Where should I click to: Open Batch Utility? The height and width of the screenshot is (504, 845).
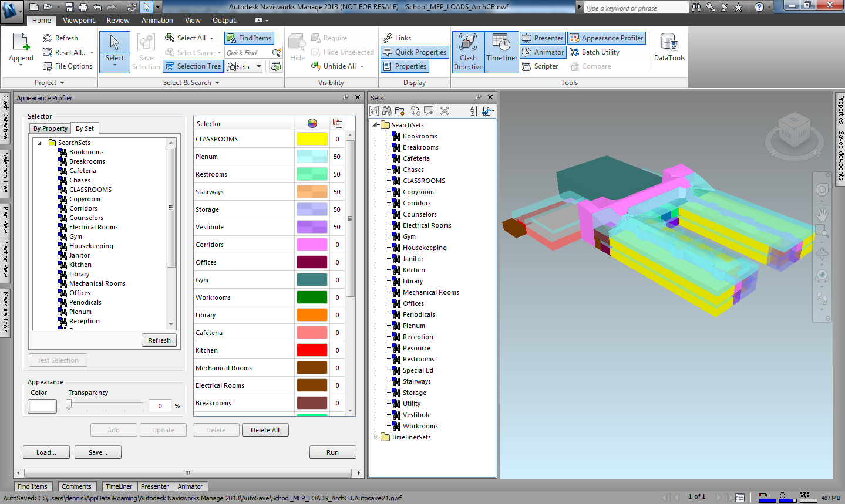595,52
